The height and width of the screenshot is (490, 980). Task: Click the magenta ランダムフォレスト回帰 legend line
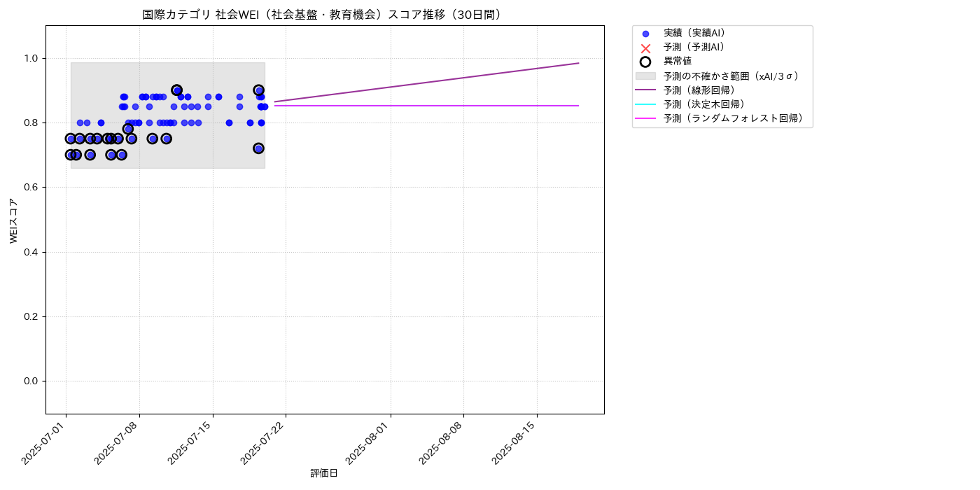pos(645,119)
